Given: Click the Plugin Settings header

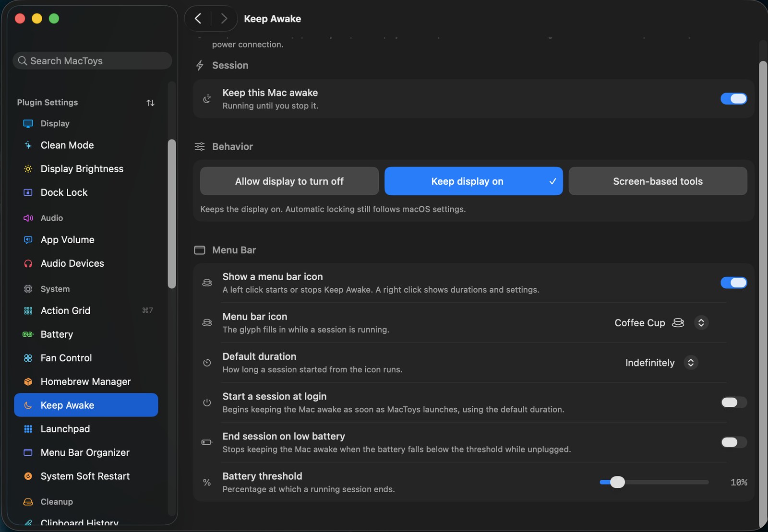Looking at the screenshot, I should [48, 102].
